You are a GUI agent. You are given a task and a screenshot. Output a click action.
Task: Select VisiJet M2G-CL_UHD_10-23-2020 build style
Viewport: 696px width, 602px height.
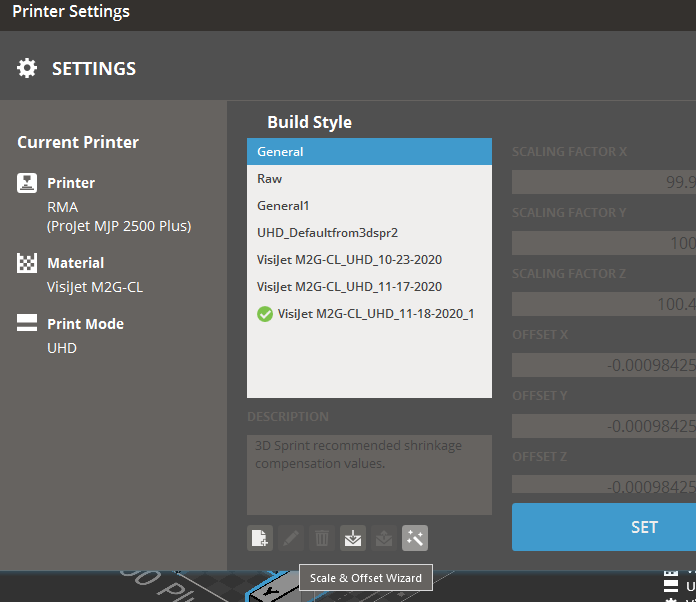(x=369, y=260)
